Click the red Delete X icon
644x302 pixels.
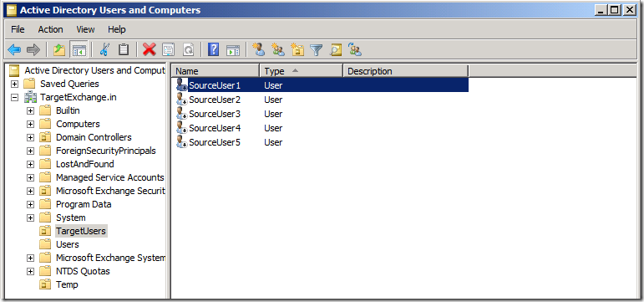(x=149, y=50)
